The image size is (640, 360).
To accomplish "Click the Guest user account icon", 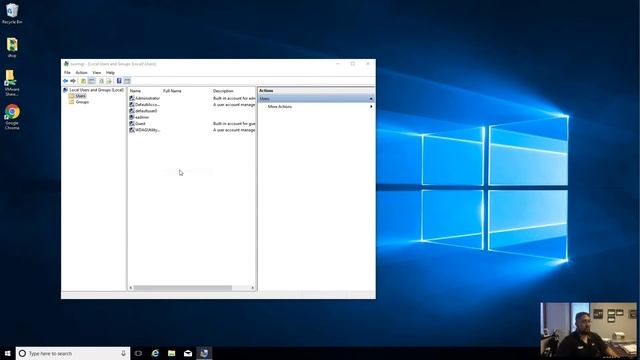I will (132, 123).
